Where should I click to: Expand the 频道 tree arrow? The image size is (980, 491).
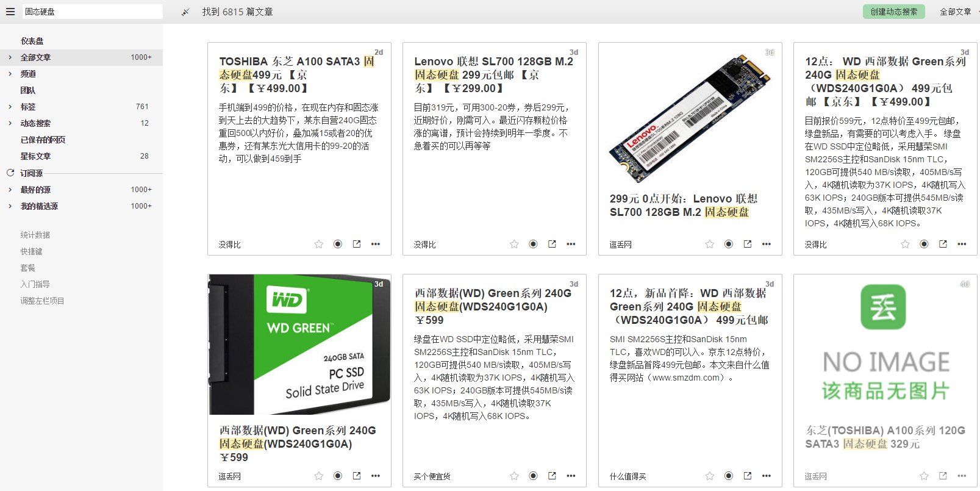click(x=10, y=74)
